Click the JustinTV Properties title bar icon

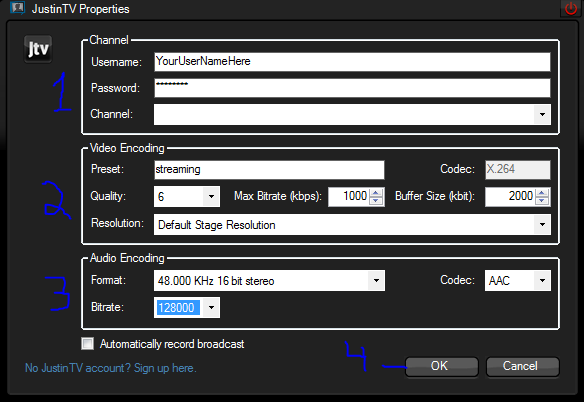point(17,7)
